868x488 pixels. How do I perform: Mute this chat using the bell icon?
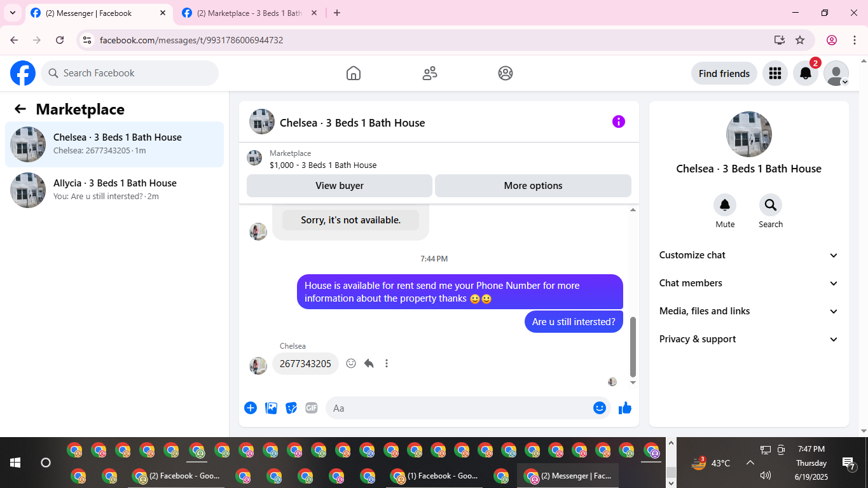pos(725,205)
